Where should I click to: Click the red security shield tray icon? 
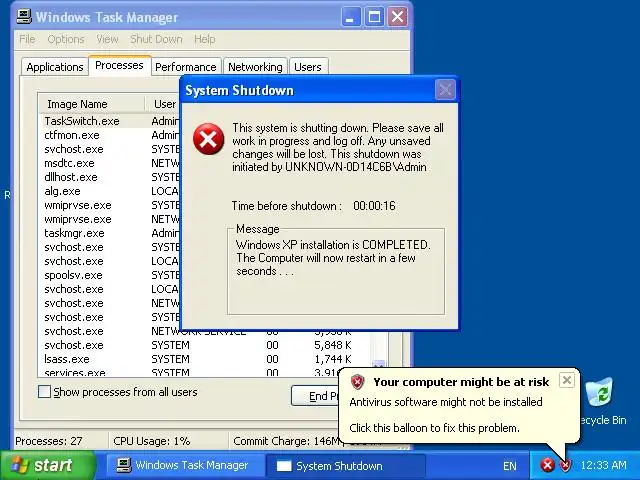(x=565, y=465)
